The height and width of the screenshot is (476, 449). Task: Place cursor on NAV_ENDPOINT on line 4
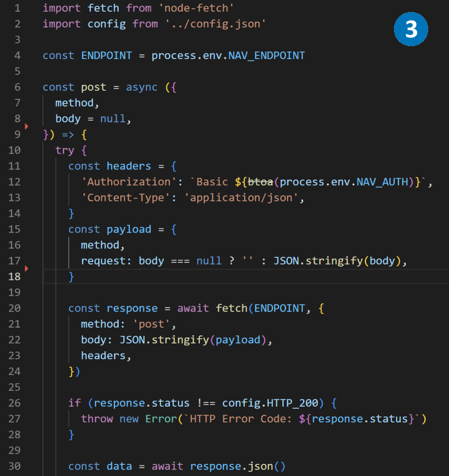(x=266, y=55)
